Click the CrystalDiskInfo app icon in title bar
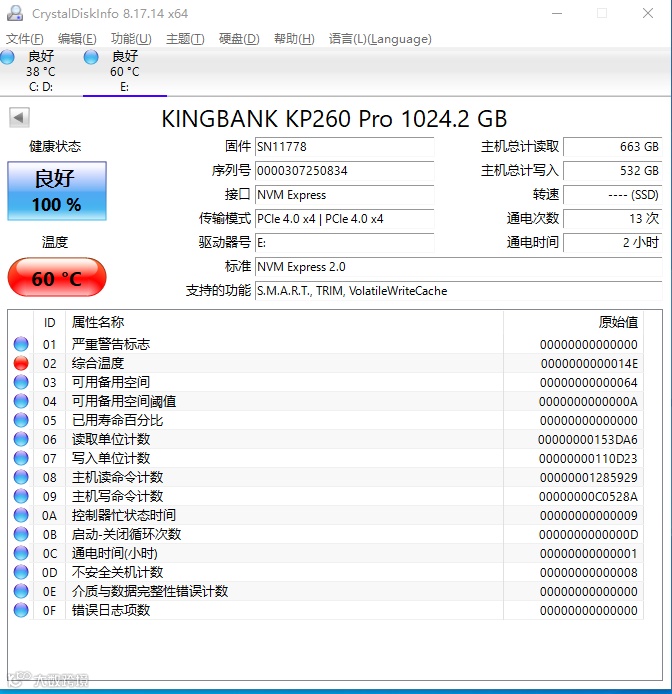Screen dimensions: 672x694 pos(15,13)
